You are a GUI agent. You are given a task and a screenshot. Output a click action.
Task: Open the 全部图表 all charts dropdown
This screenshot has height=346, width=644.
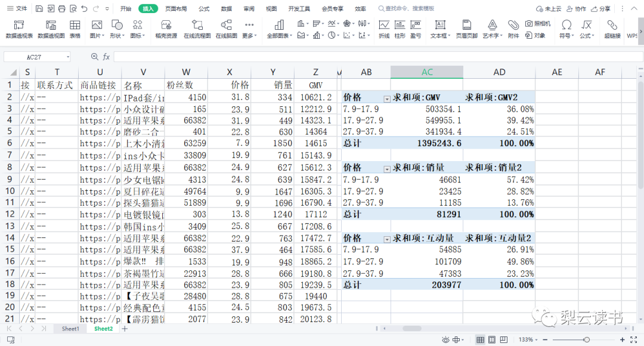pos(279,29)
